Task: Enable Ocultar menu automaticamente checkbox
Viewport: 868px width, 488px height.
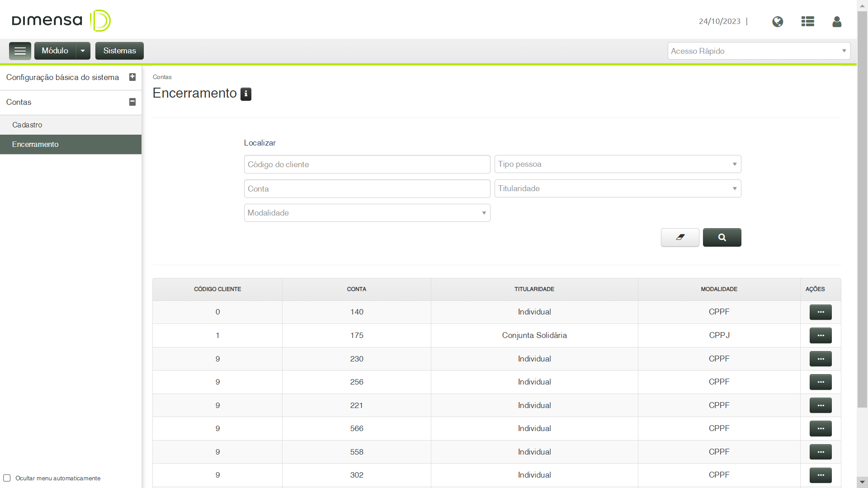Action: (x=7, y=478)
